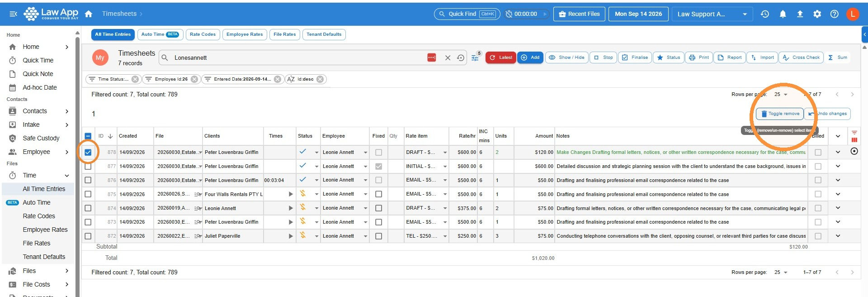
Task: Tick the Billed checkbox on row 874
Action: pos(818,208)
